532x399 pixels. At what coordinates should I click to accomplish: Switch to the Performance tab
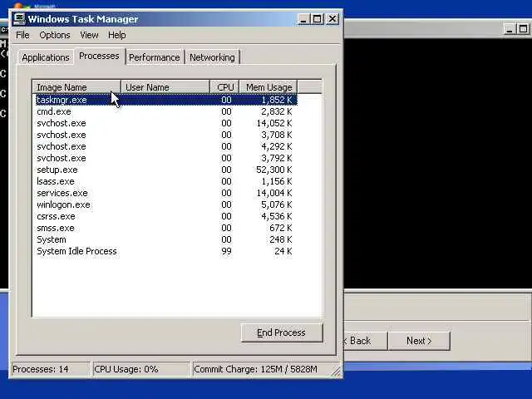155,57
